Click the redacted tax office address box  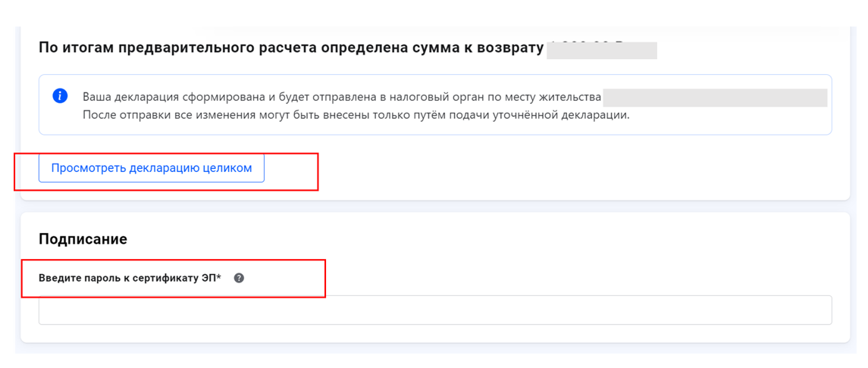click(x=715, y=97)
